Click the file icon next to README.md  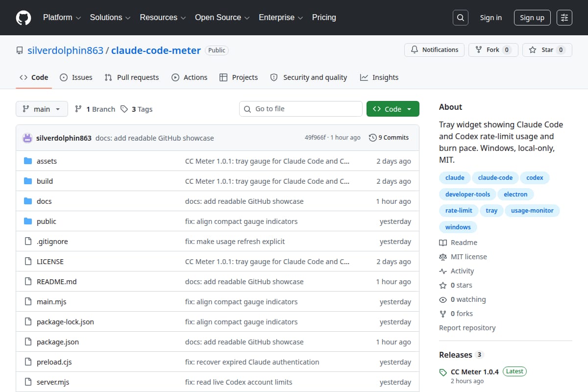pos(28,282)
